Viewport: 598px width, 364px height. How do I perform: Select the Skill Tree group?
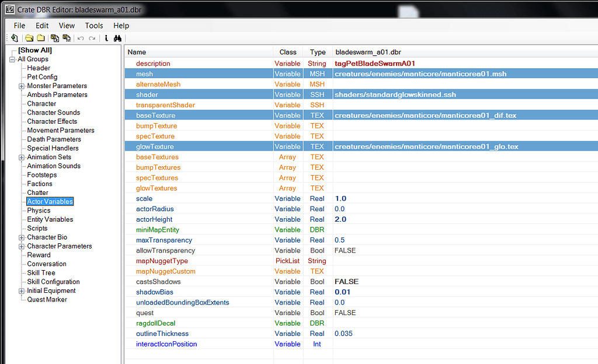[41, 273]
